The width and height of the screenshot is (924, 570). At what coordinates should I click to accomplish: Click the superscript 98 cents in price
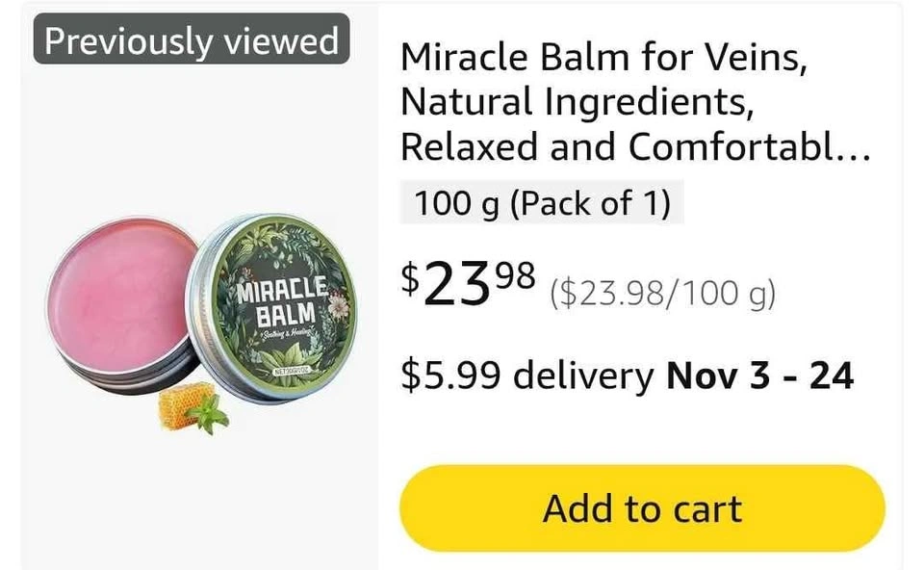pos(516,273)
